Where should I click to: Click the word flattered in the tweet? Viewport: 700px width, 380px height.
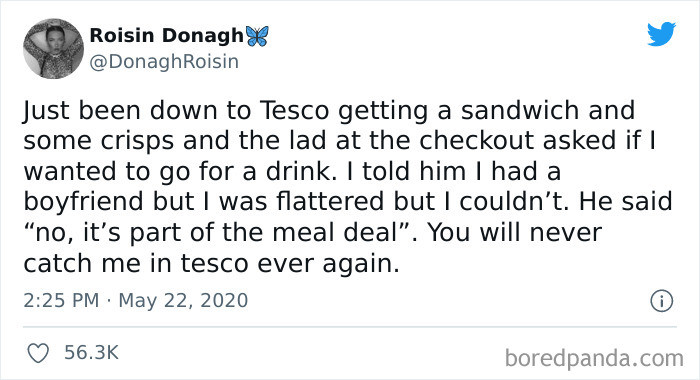coord(330,201)
